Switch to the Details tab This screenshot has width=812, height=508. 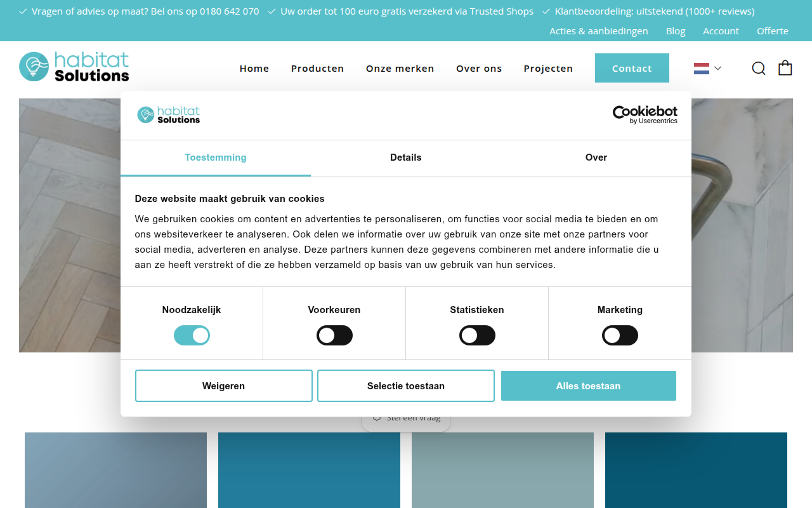[406, 157]
